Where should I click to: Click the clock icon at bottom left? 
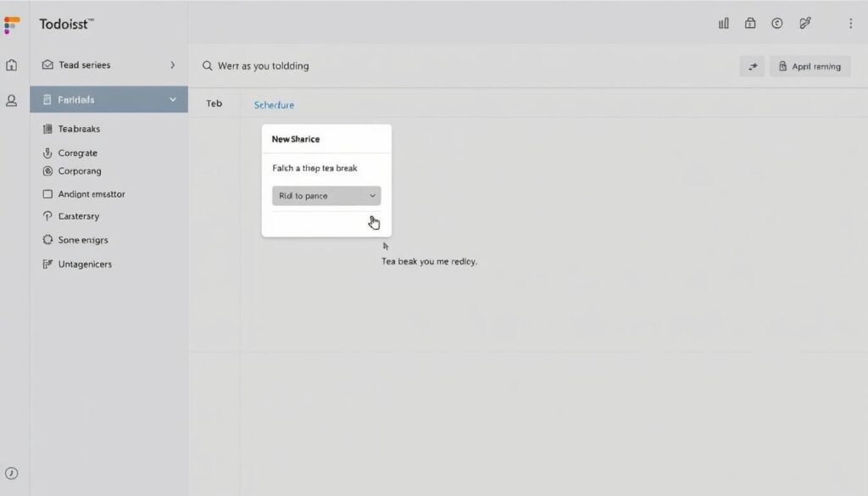coord(12,474)
